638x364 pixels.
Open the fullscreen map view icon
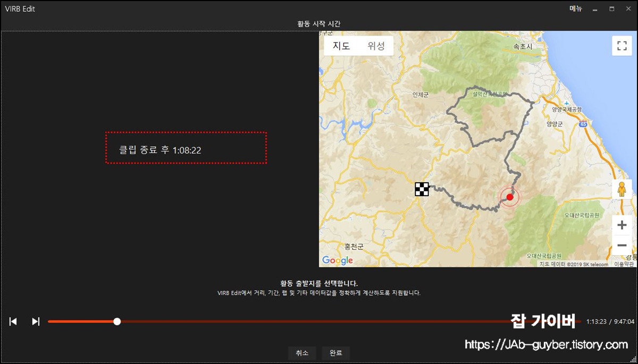pos(622,46)
